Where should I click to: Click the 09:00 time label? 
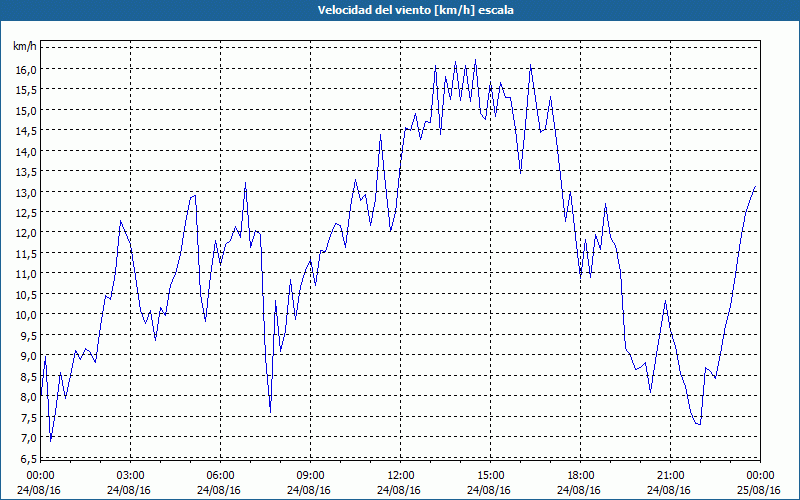(x=310, y=476)
